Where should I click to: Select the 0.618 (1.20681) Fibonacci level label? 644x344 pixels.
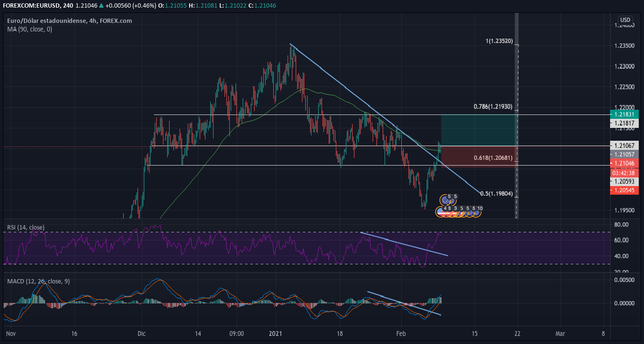[x=493, y=158]
